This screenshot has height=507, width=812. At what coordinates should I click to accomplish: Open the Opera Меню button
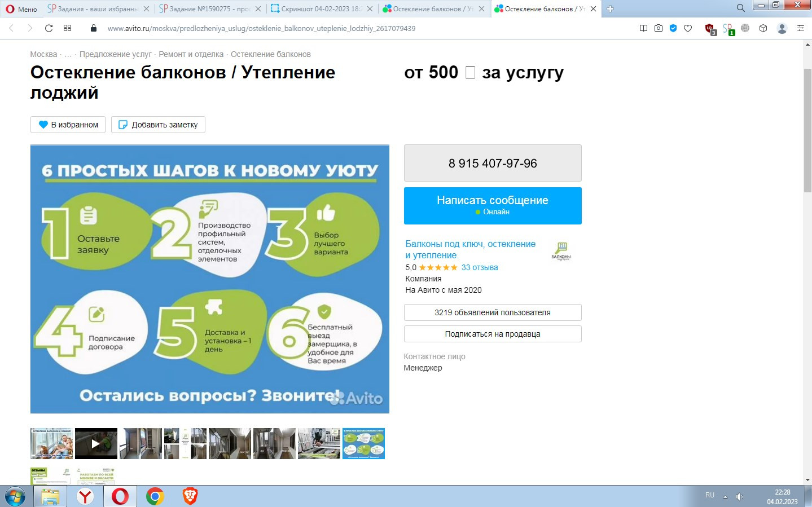[21, 9]
